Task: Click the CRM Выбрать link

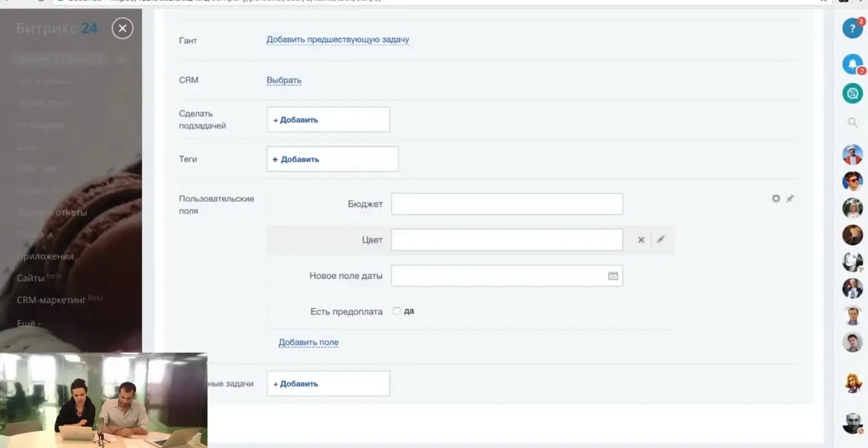Action: pos(284,80)
